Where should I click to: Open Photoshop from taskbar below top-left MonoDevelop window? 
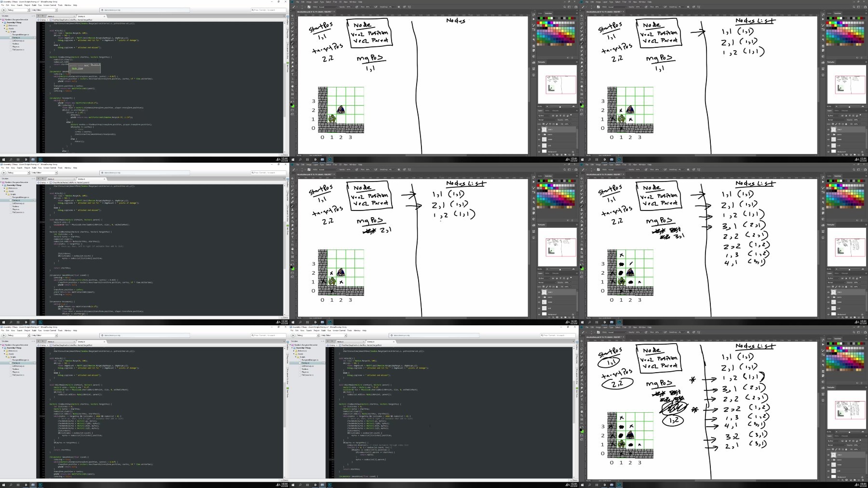click(41, 159)
